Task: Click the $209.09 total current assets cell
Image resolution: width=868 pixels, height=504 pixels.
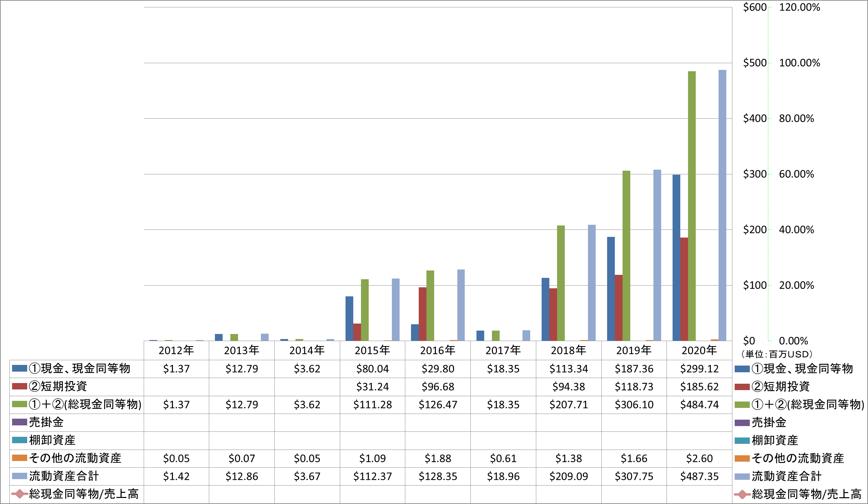Action: coord(569,476)
